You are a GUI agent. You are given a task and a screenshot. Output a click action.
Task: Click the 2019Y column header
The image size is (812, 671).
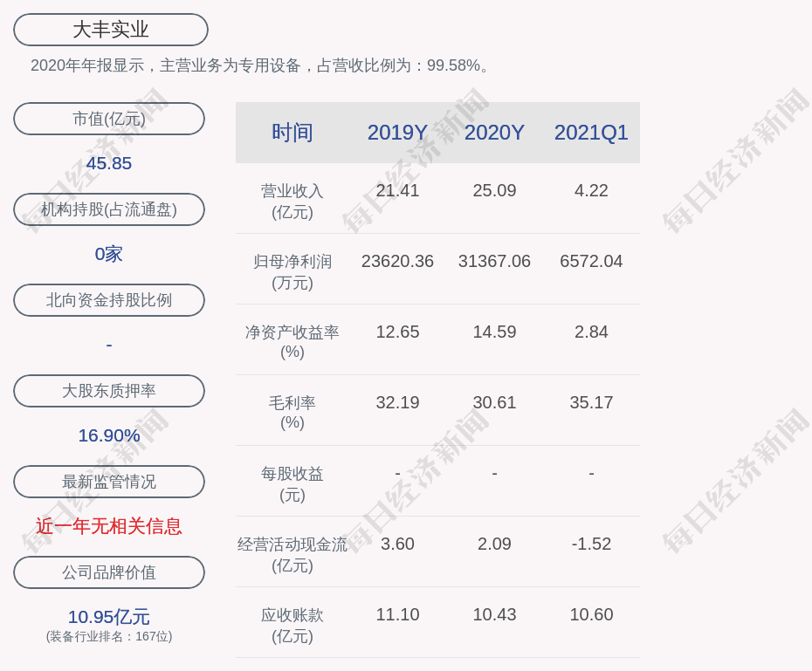click(x=397, y=133)
